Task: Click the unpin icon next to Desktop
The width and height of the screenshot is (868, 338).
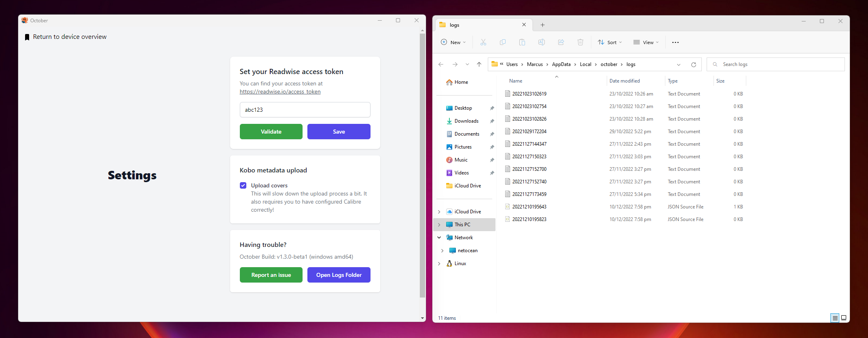Action: pyautogui.click(x=492, y=108)
